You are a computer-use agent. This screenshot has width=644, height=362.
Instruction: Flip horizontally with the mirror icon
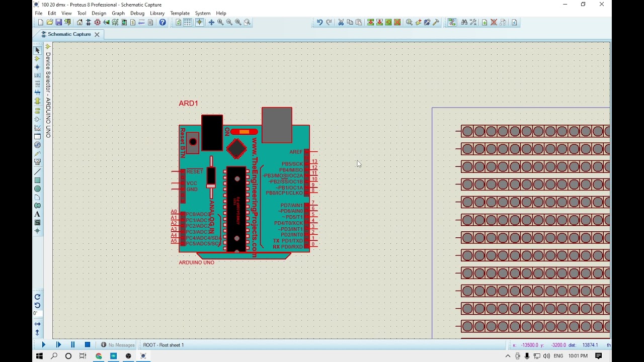(37, 324)
